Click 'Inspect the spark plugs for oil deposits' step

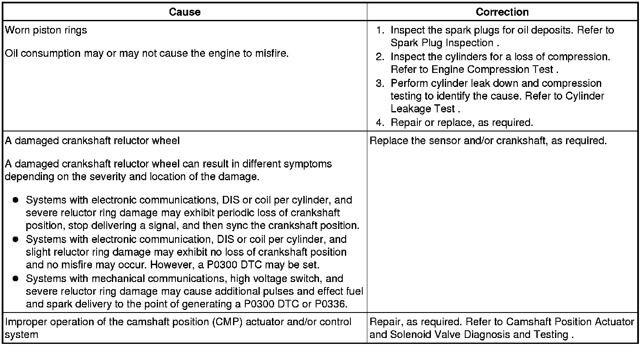coord(502,31)
